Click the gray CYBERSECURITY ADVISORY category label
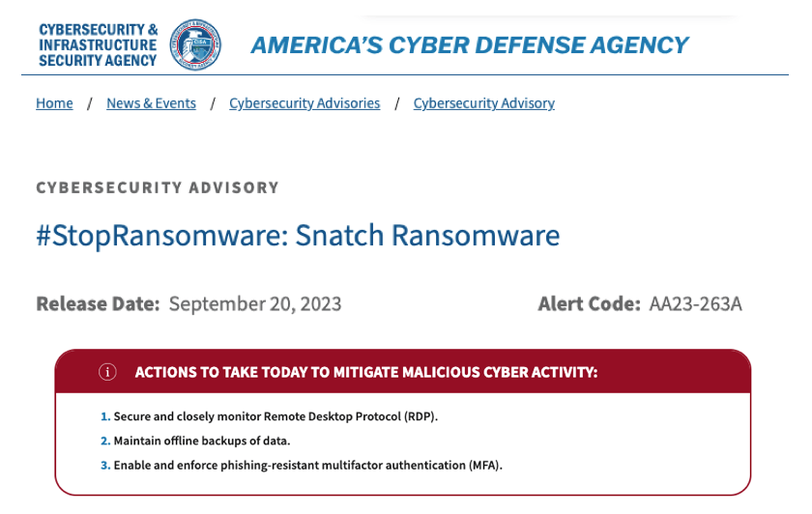 click(158, 187)
